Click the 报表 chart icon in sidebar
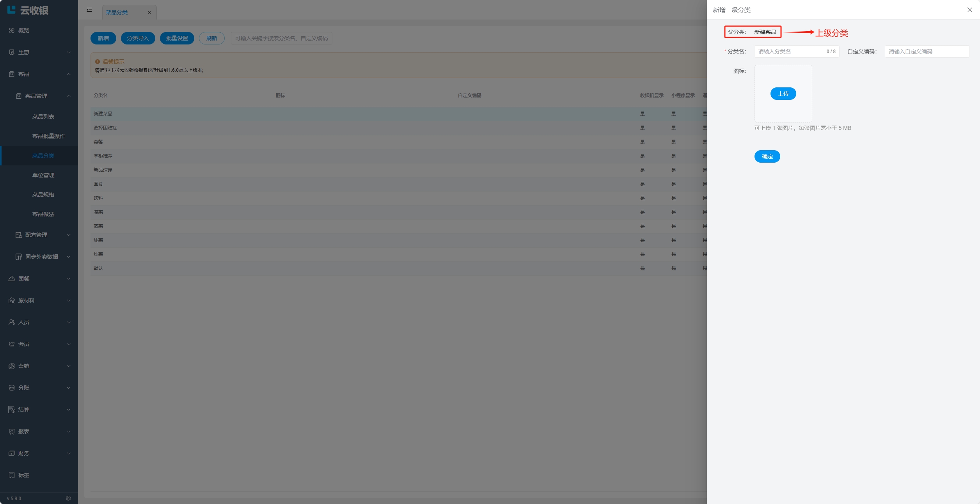980x504 pixels. 12,431
